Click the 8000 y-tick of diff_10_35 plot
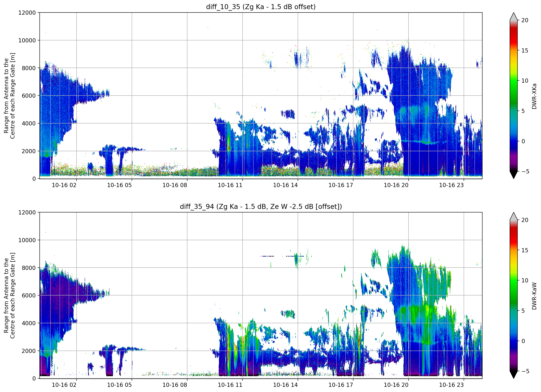 (29, 68)
